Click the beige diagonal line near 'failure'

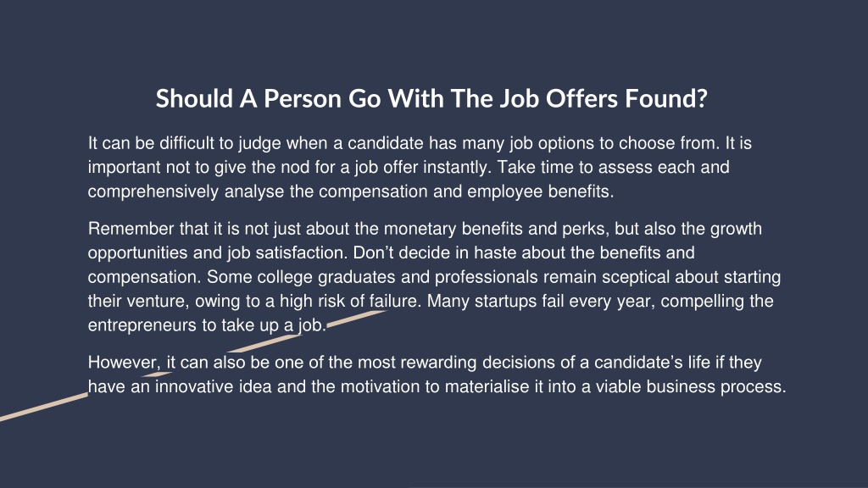click(357, 319)
